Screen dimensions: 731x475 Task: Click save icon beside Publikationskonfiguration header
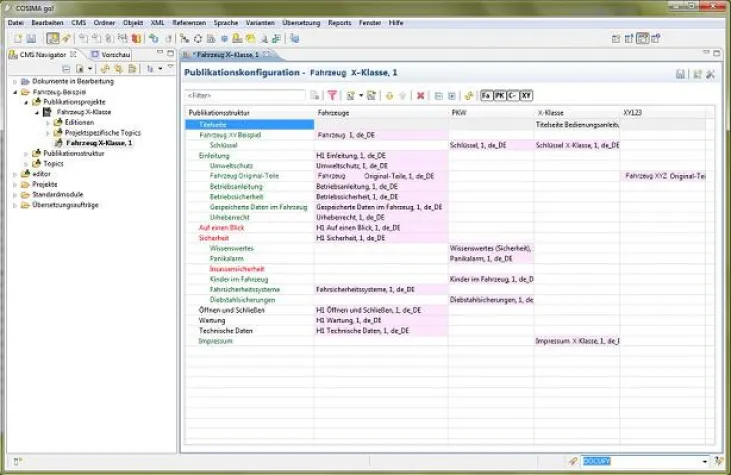(680, 74)
